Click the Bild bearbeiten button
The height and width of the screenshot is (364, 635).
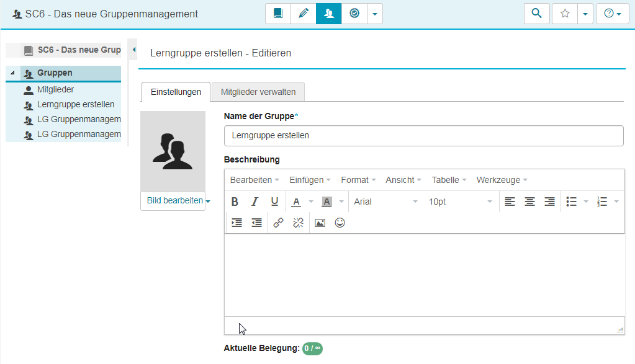(x=174, y=201)
